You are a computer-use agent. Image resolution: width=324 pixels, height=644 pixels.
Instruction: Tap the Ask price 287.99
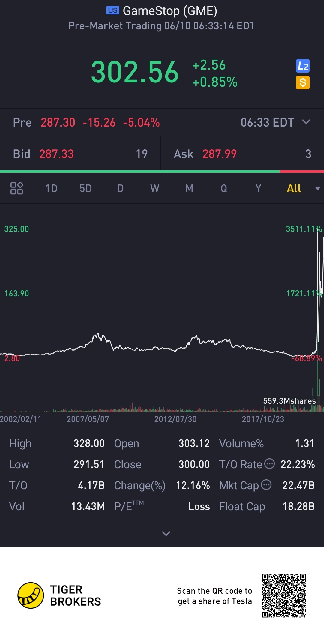tap(220, 154)
